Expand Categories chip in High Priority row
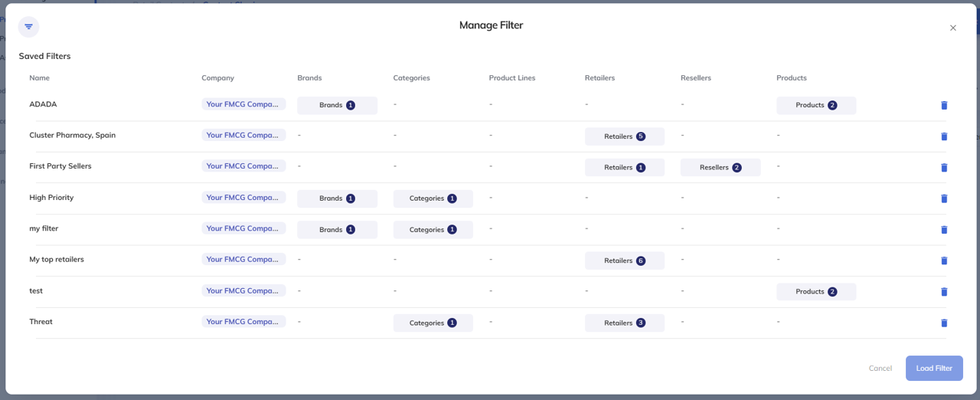 click(433, 198)
